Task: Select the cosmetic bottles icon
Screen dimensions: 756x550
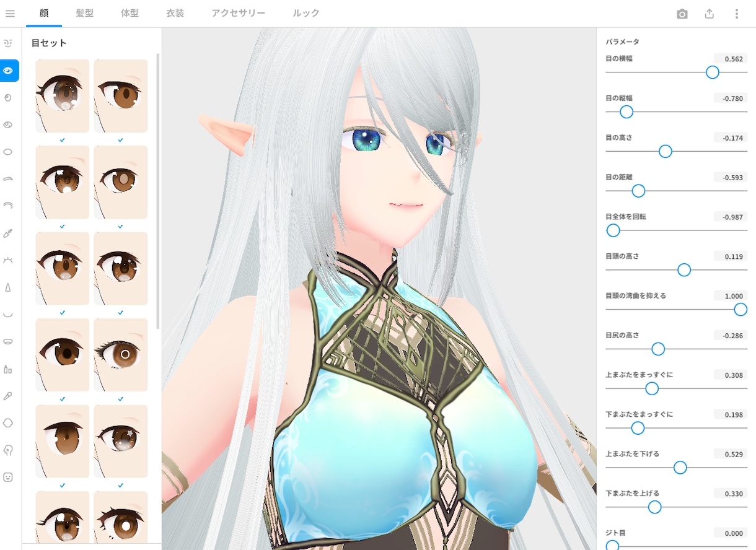Action: (8, 369)
